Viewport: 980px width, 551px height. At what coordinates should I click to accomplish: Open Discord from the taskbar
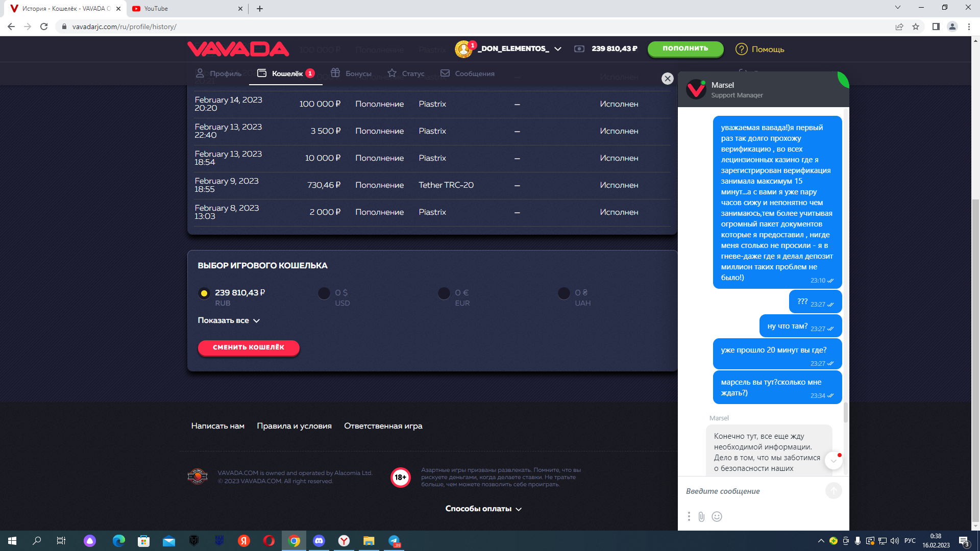[319, 541]
